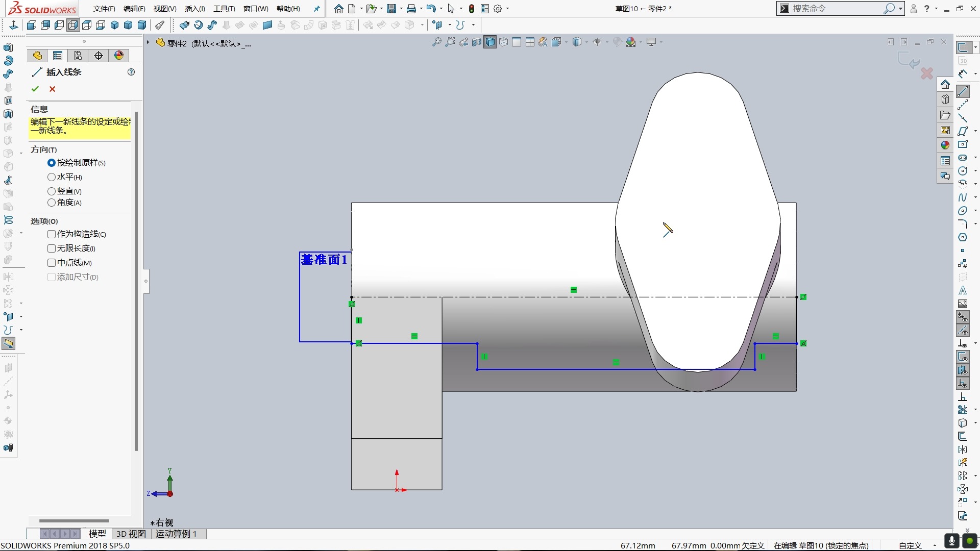980x551 pixels.
Task: Expand the display style dropdown
Action: 587,42
